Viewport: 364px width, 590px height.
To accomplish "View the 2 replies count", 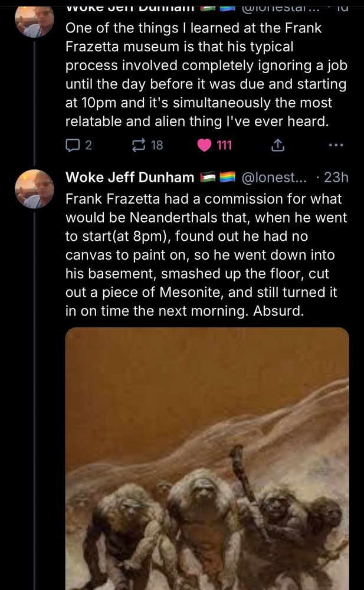I will pyautogui.click(x=88, y=145).
